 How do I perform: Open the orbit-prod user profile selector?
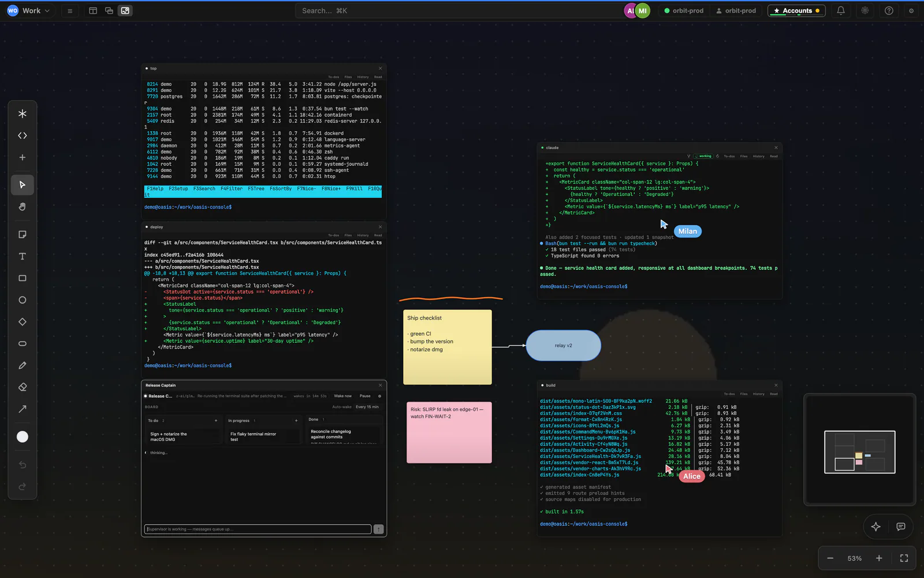736,10
